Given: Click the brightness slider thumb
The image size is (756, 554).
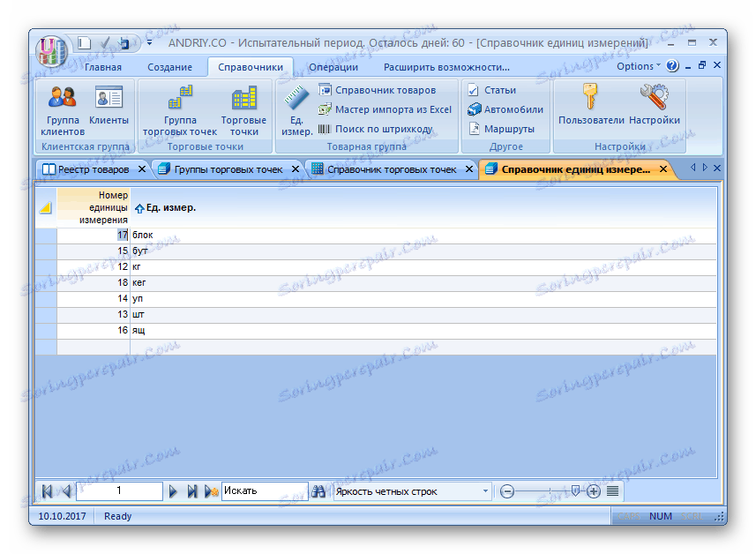Looking at the screenshot, I should coord(574,490).
